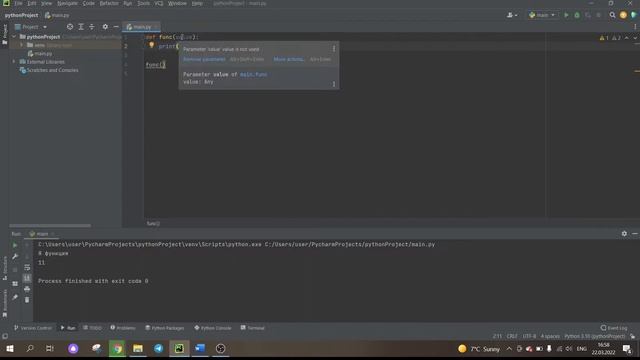Open the main run configuration dropdown
Screen dimensions: 640x360
[x=542, y=15]
